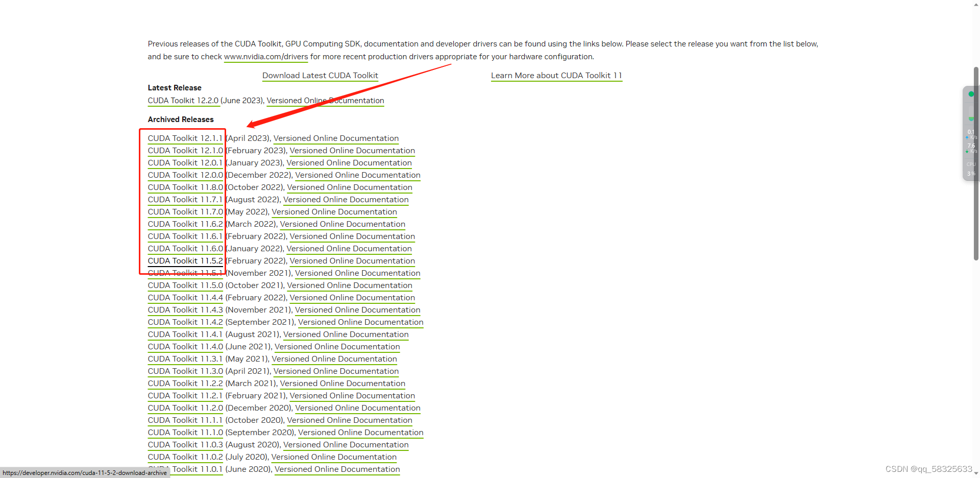
Task: Open documentation link in July 2020 row
Action: click(334, 457)
